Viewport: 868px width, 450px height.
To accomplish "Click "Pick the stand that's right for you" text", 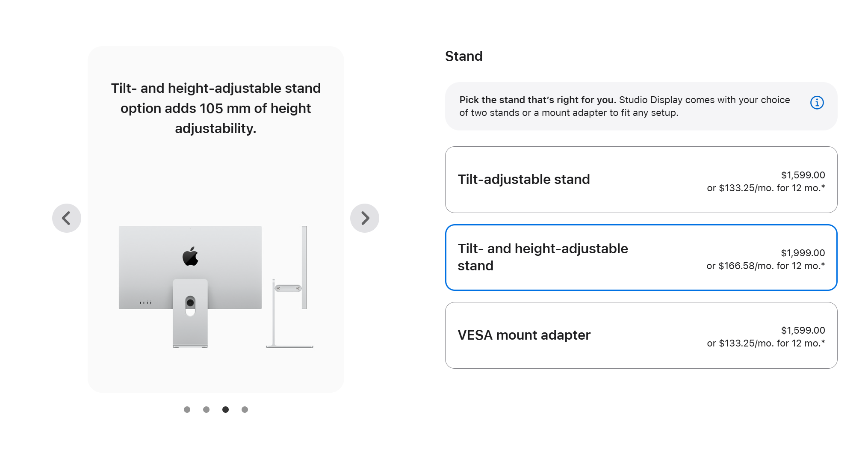I will pyautogui.click(x=537, y=100).
